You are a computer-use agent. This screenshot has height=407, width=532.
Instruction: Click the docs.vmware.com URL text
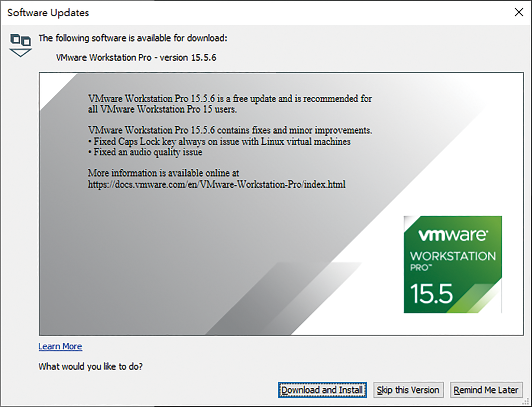tap(217, 184)
